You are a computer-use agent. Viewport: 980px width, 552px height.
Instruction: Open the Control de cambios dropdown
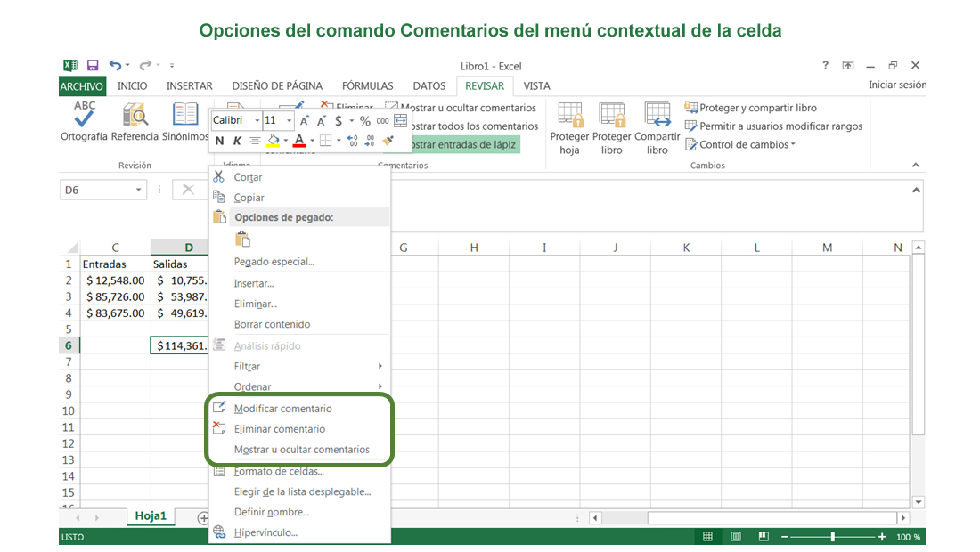(742, 145)
